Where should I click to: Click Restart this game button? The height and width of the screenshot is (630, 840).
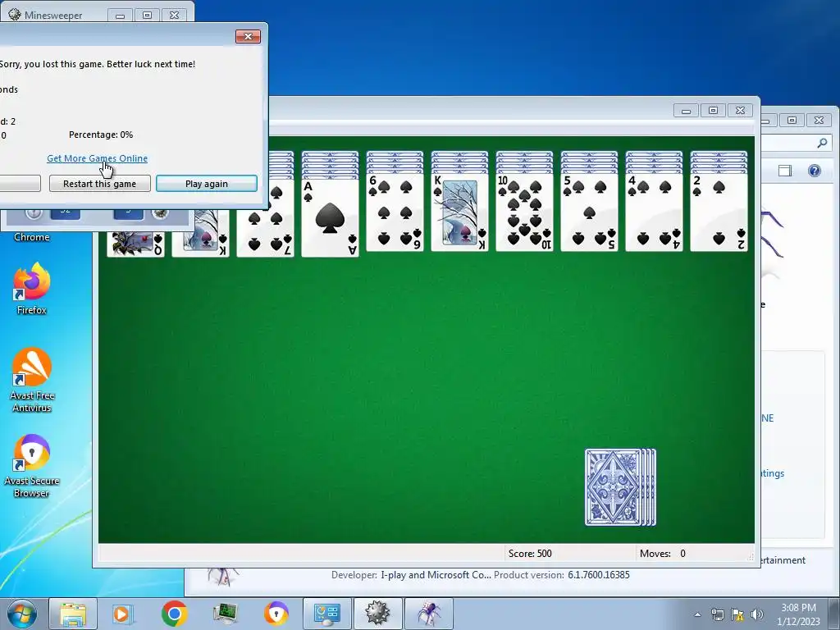point(99,184)
